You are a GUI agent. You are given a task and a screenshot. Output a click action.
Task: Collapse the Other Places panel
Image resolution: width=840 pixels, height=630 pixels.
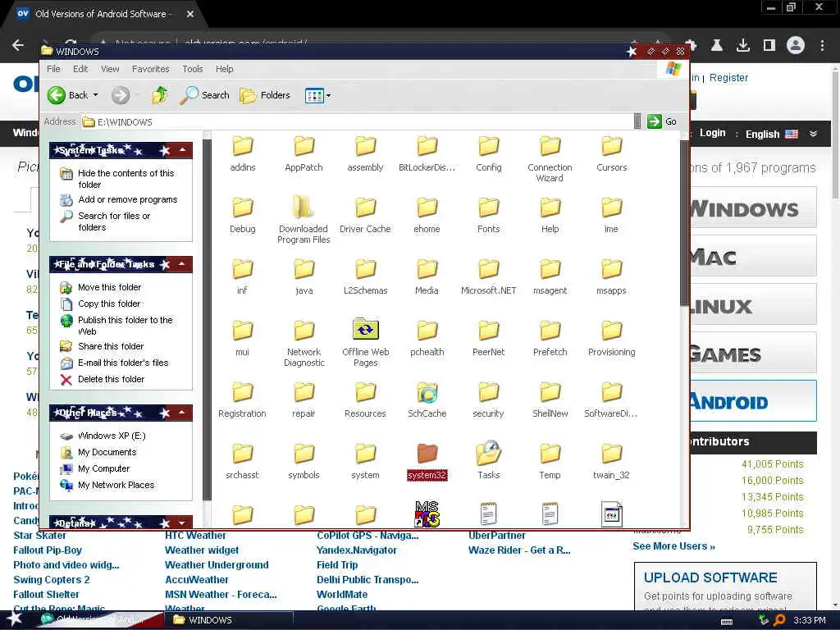click(x=183, y=413)
